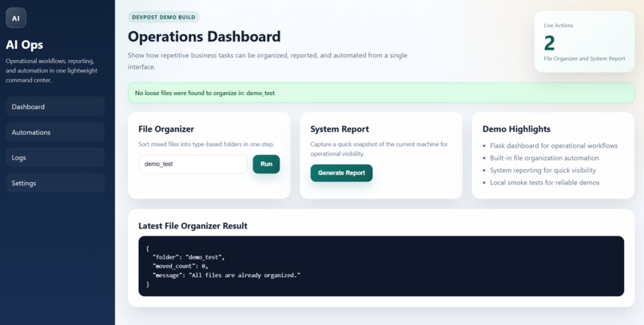Select the AI Ops sidebar title

(24, 45)
